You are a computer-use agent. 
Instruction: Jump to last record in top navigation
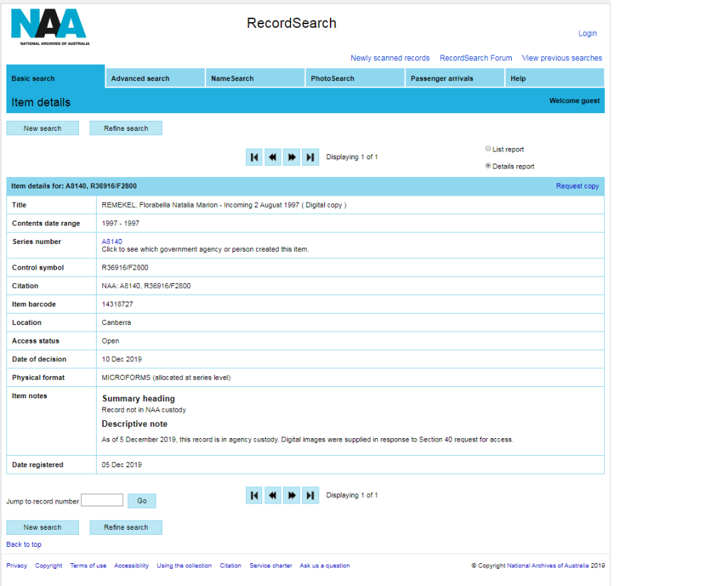310,157
